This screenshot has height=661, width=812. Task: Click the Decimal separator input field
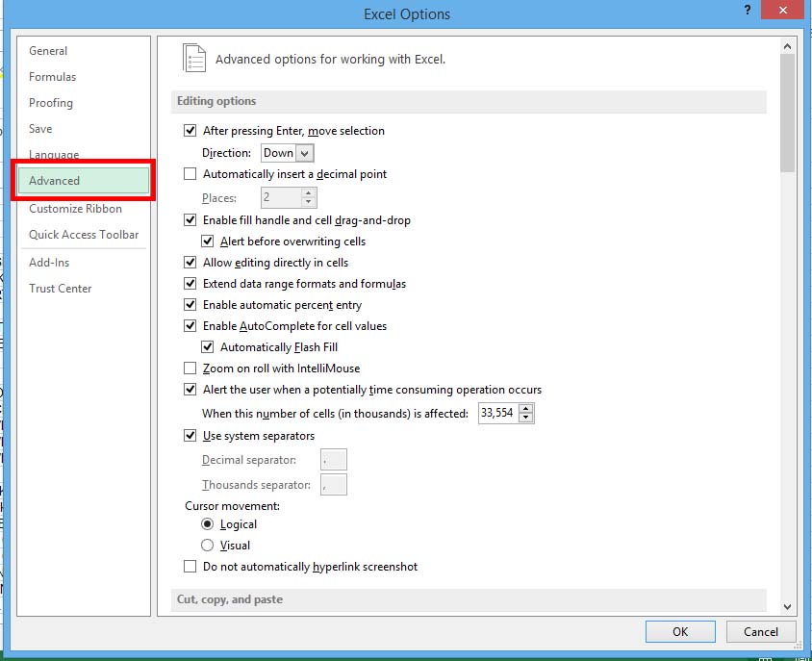coord(333,459)
